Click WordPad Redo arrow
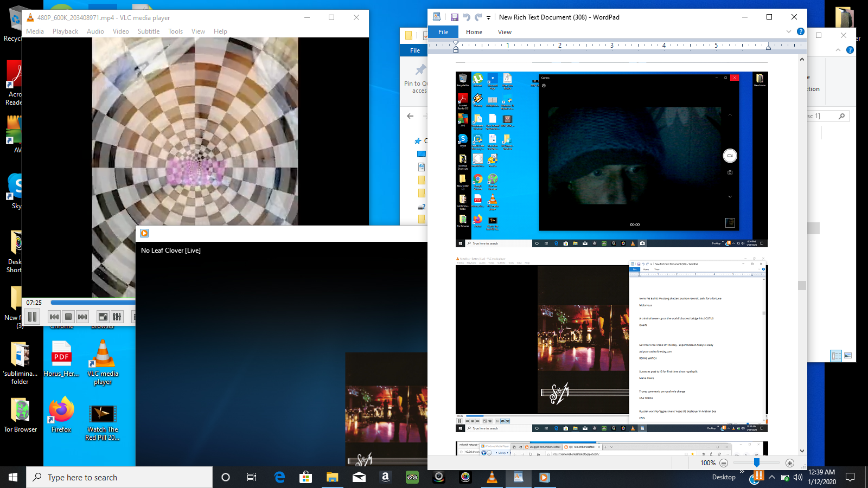 [478, 17]
